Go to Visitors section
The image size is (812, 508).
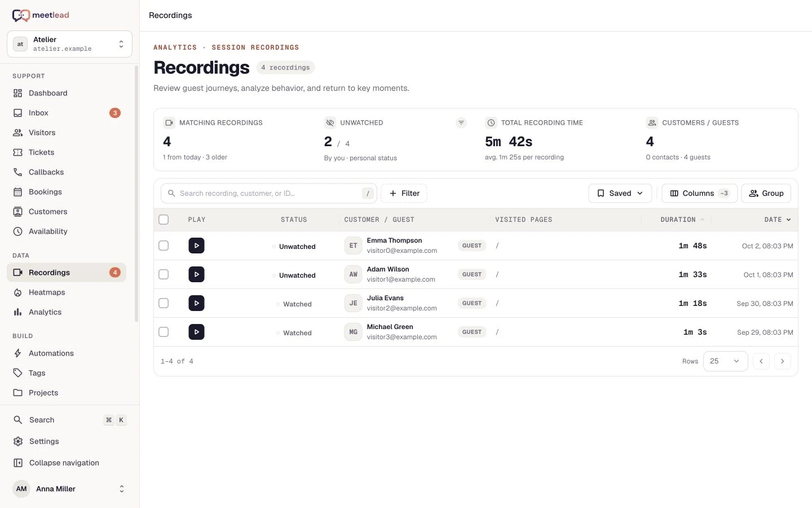click(x=67, y=133)
